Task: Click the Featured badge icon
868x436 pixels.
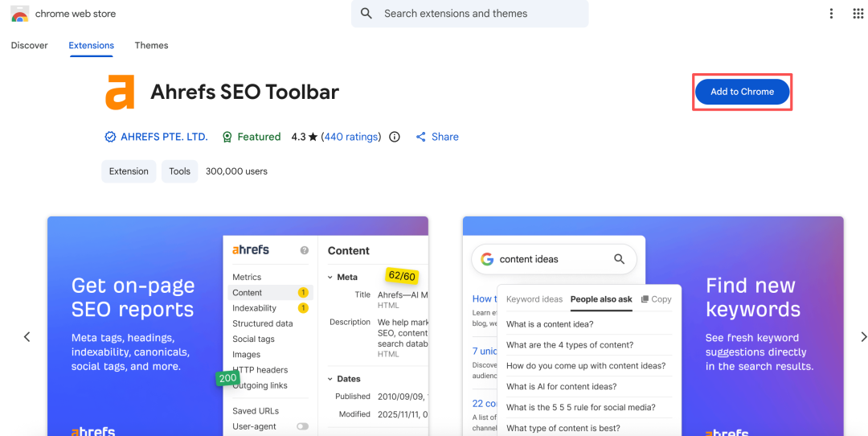Action: pos(227,137)
